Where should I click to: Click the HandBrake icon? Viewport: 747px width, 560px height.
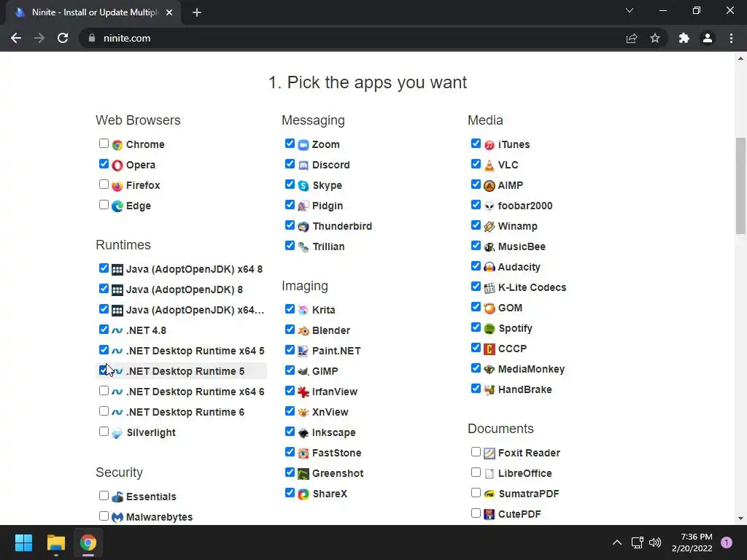pos(489,390)
